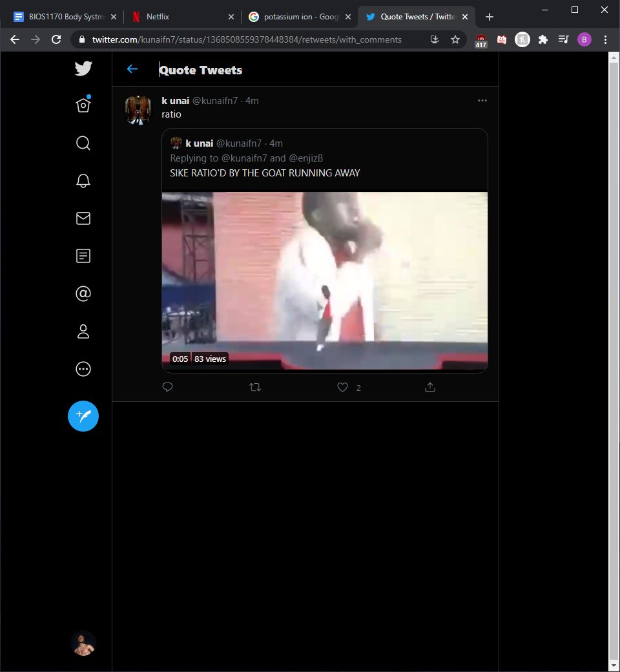Expand the sidebar More circle menu
This screenshot has width=620, height=672.
(83, 369)
